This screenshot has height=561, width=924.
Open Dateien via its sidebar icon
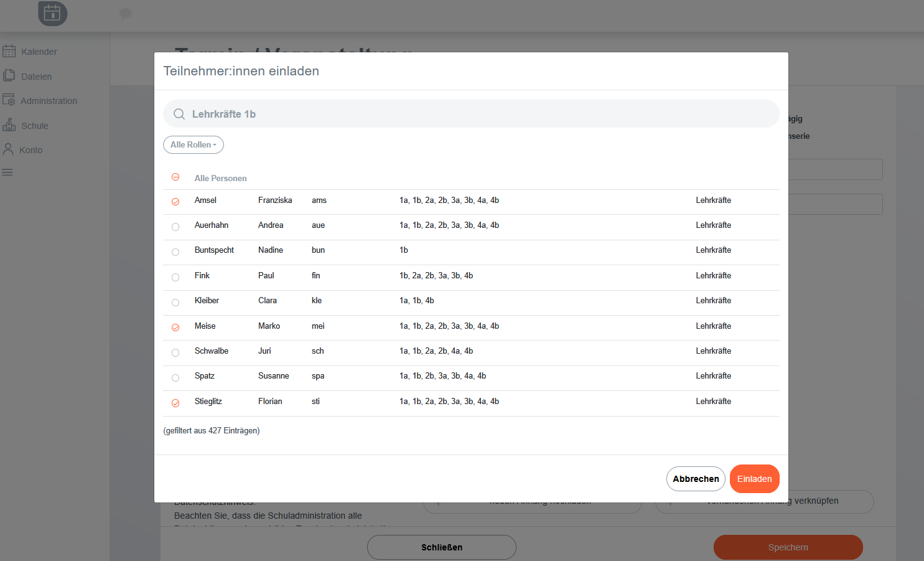9,75
